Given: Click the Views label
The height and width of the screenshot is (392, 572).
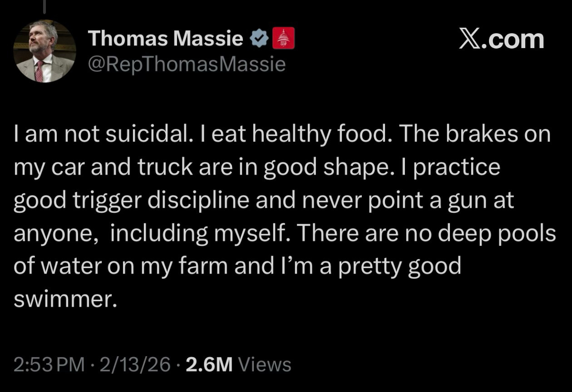Looking at the screenshot, I should [x=265, y=364].
